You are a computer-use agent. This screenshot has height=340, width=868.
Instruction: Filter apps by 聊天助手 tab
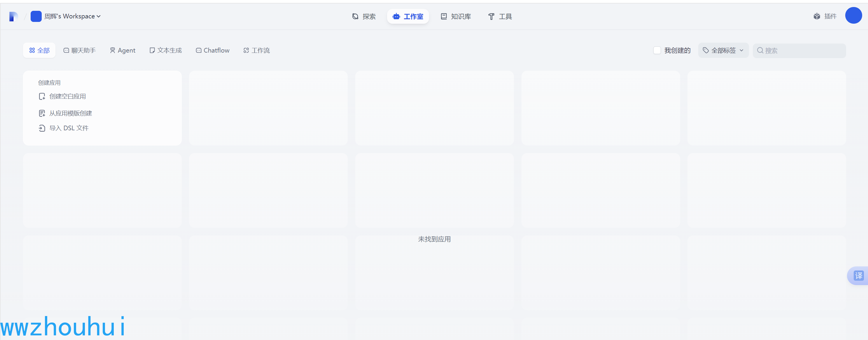pos(80,50)
